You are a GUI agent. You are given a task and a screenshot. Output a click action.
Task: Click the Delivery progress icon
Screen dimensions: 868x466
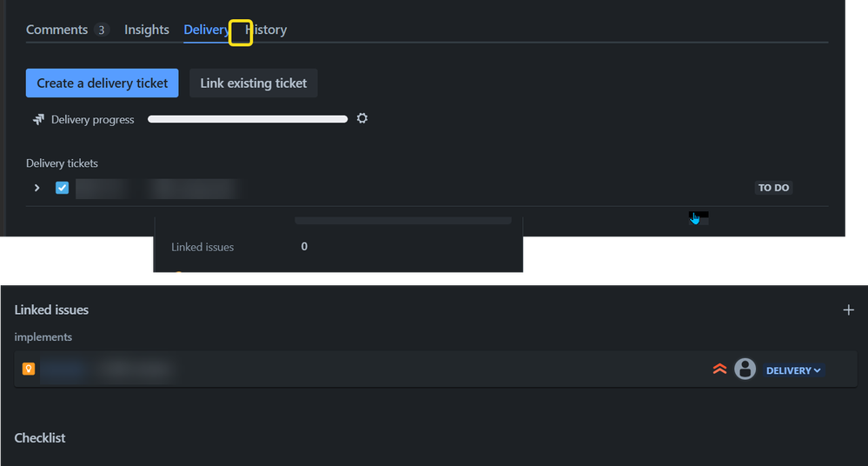(x=38, y=119)
